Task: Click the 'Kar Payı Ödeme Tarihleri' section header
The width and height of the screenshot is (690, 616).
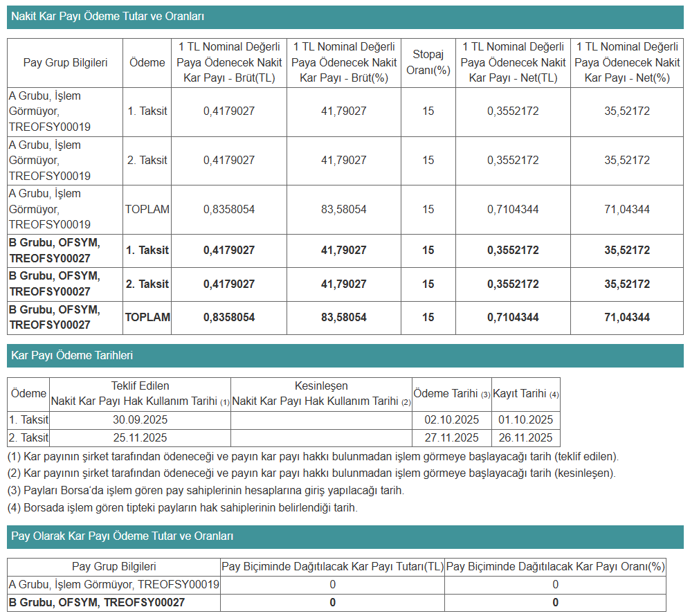Action: (72, 356)
